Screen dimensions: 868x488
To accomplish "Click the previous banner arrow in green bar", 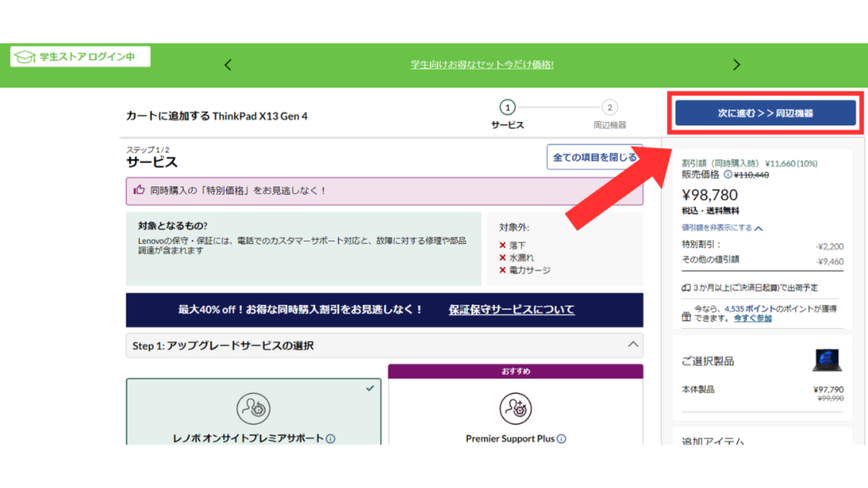I will [227, 65].
